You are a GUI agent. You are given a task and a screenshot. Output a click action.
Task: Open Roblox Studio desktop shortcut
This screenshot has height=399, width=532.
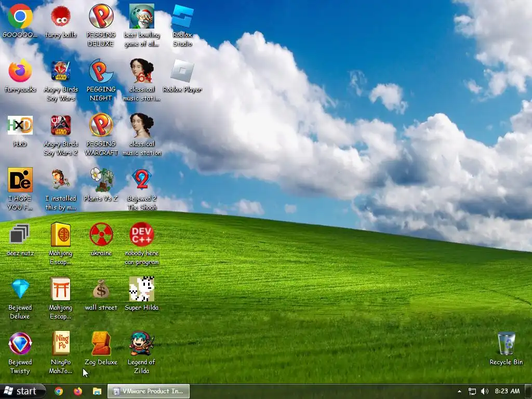pyautogui.click(x=182, y=16)
